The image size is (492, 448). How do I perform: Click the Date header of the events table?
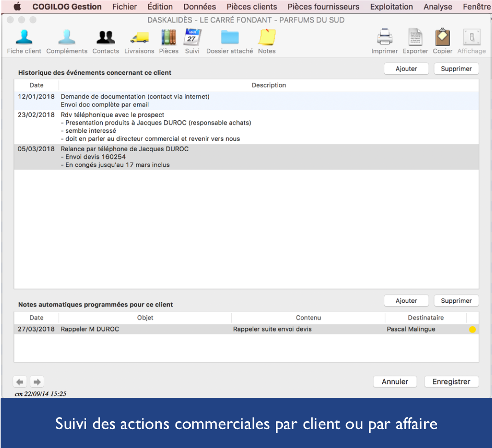[36, 85]
